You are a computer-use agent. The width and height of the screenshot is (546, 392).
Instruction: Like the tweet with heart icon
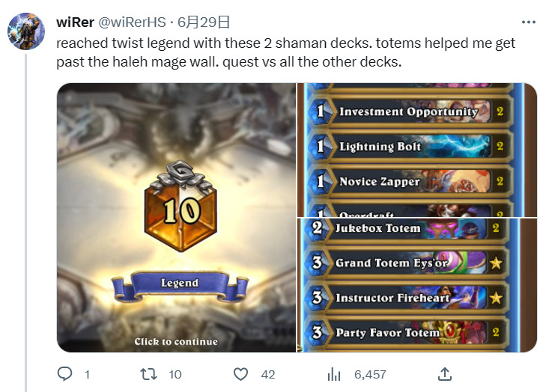pos(240,374)
